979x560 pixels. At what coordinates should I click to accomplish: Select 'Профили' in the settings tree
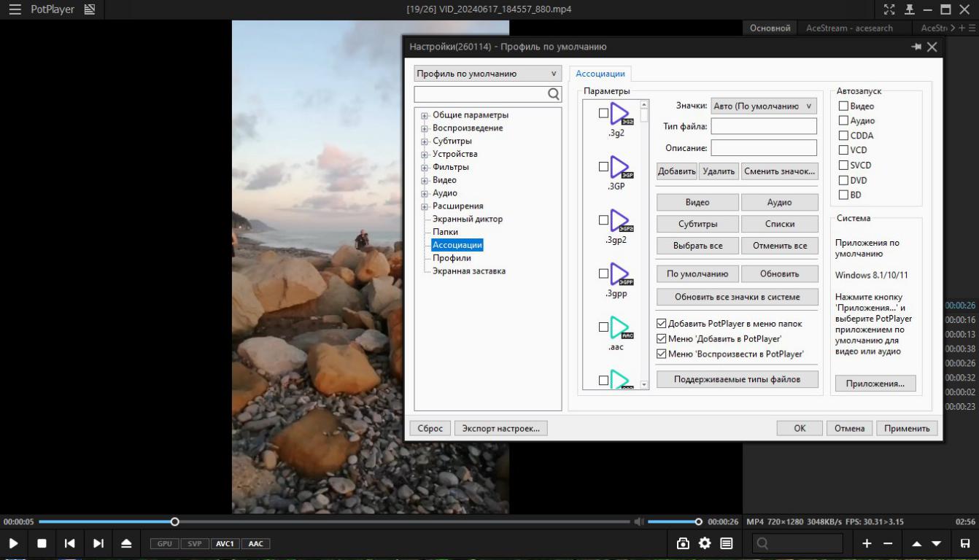pyautogui.click(x=452, y=258)
